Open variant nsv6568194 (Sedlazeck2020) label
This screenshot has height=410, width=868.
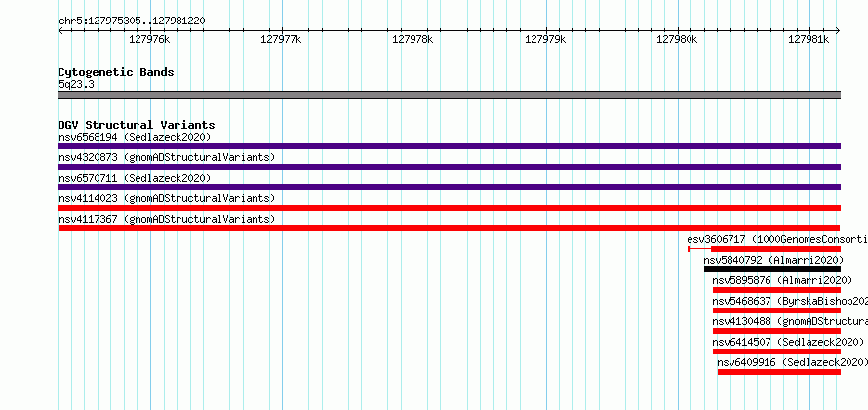point(135,137)
